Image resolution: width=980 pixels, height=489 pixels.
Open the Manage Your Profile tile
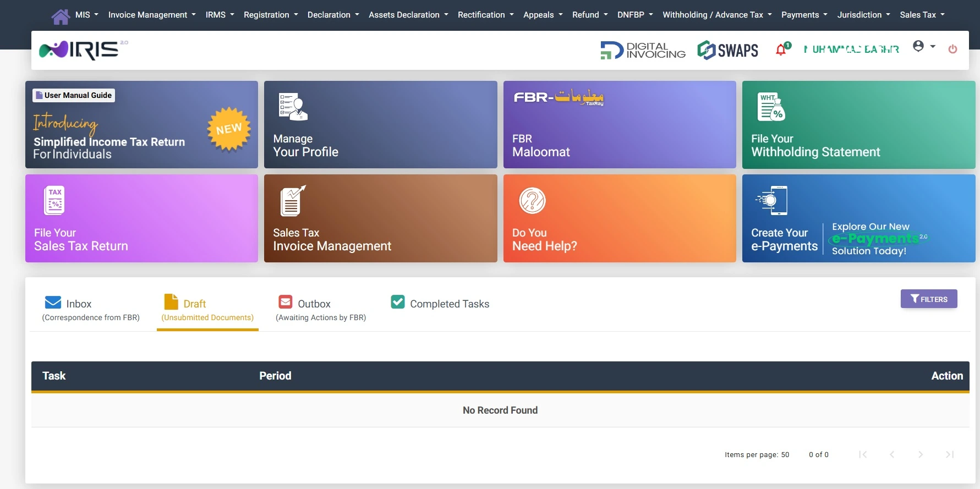(x=380, y=124)
